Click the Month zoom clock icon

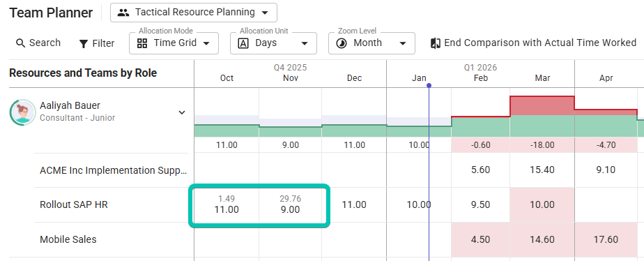point(342,43)
